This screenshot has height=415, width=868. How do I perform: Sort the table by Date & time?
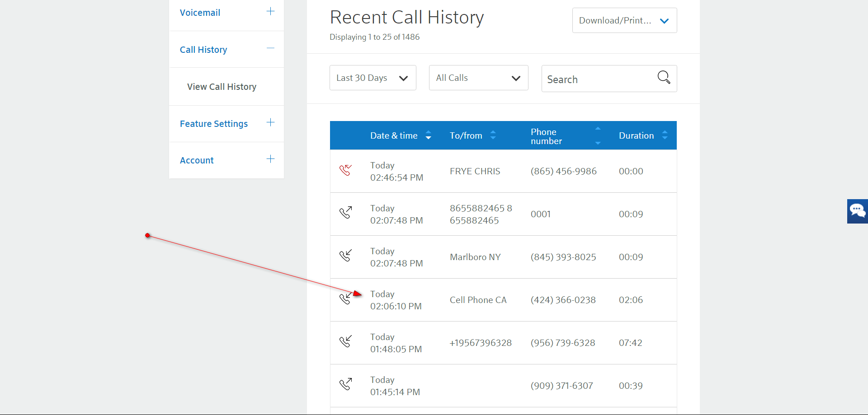[x=428, y=135]
